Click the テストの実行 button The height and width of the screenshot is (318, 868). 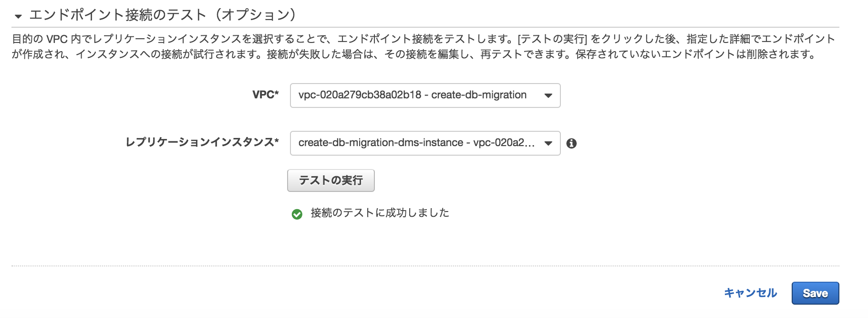(331, 180)
